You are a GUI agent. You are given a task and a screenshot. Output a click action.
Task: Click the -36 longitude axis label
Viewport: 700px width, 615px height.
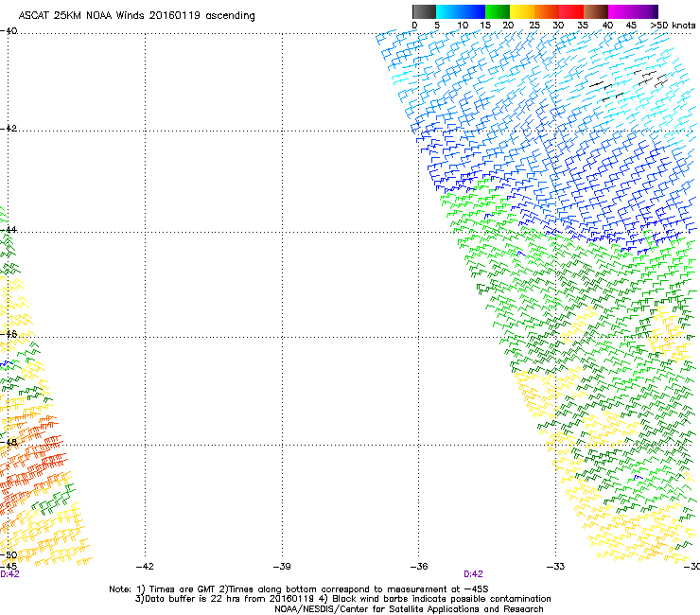click(x=419, y=567)
